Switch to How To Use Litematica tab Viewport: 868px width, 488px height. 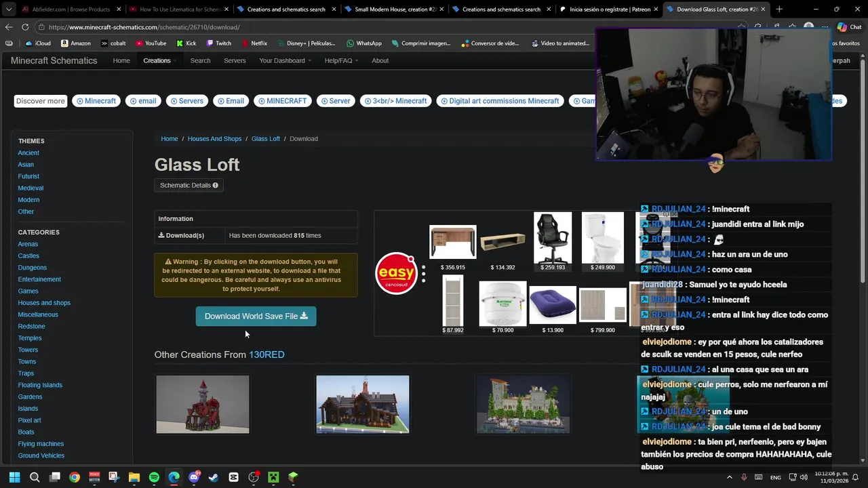click(178, 9)
